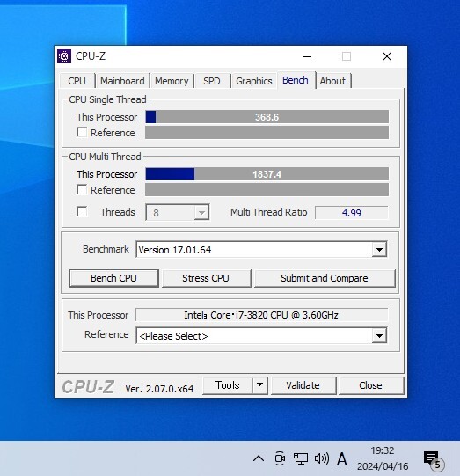Switch IME input mode indicator A
The image size is (460, 476).
(x=341, y=458)
